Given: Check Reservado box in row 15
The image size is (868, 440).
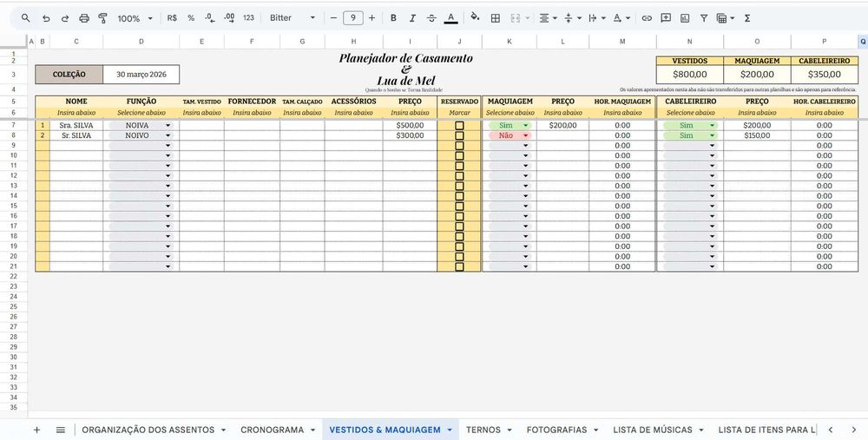Looking at the screenshot, I should [x=459, y=206].
